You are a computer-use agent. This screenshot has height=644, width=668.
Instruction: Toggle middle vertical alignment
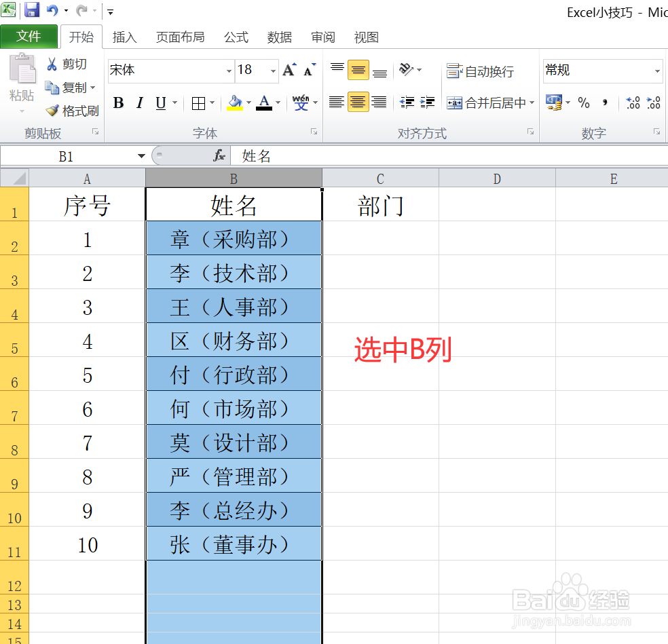coord(358,70)
